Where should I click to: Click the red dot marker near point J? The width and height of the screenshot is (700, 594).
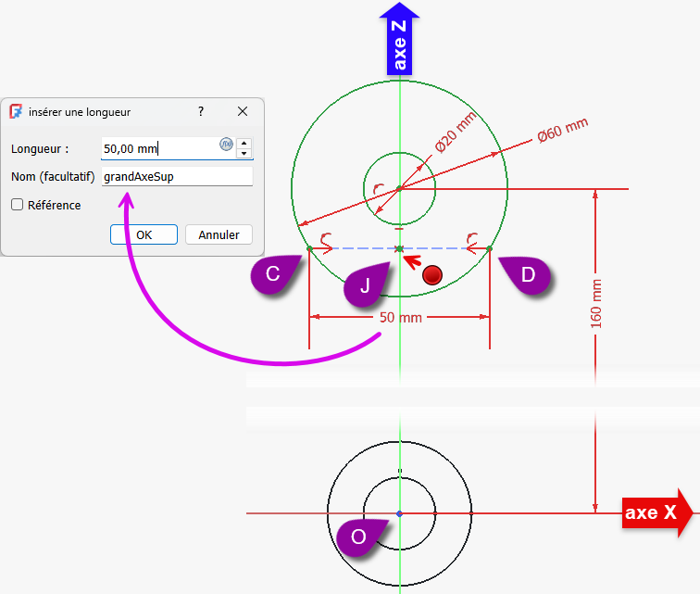pos(432,274)
